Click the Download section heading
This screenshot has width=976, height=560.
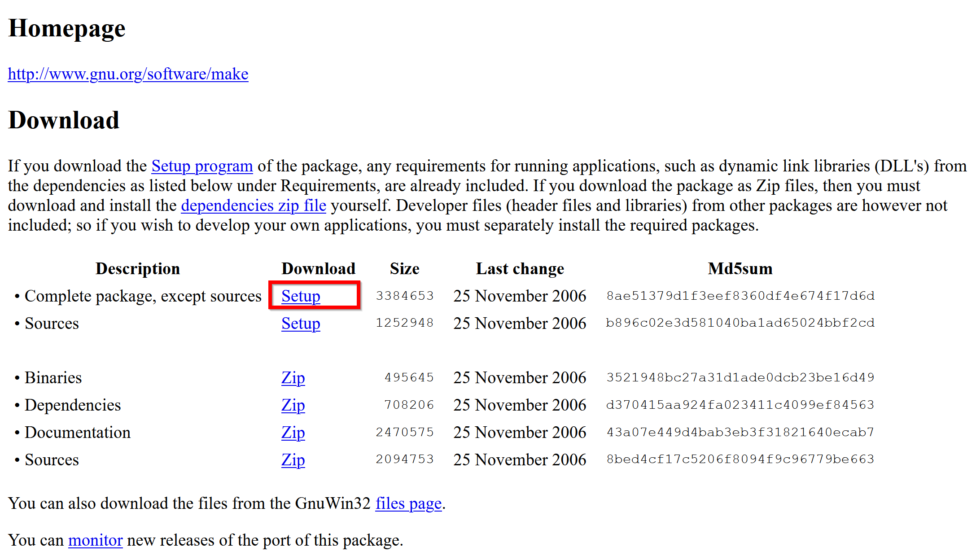[x=64, y=120]
